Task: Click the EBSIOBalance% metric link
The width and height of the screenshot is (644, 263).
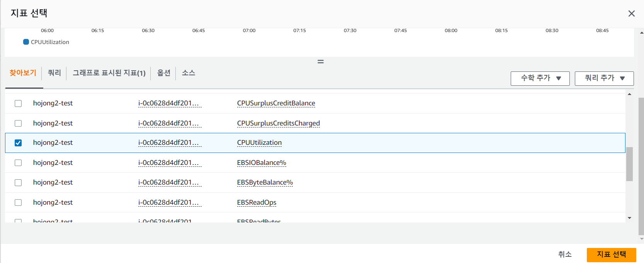Action: click(262, 163)
